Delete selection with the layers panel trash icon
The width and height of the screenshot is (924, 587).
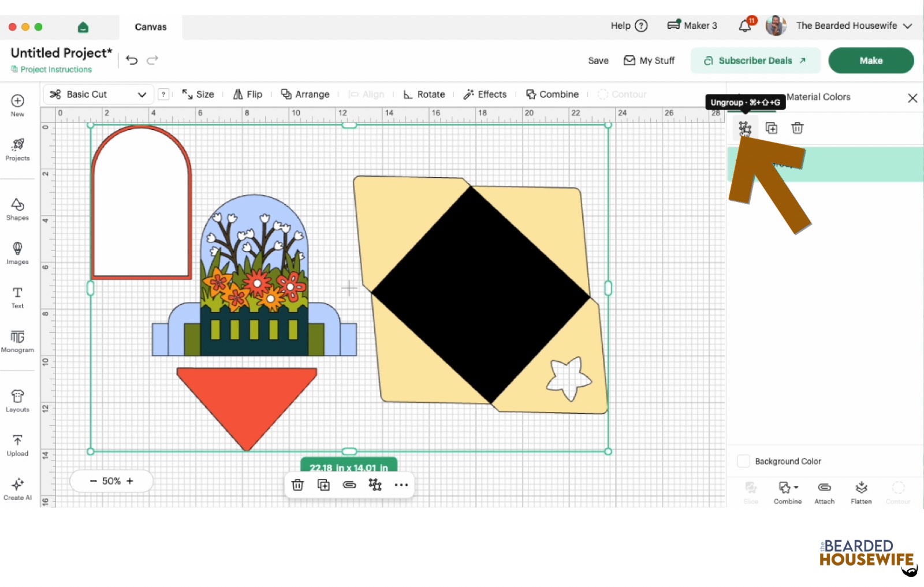click(797, 128)
